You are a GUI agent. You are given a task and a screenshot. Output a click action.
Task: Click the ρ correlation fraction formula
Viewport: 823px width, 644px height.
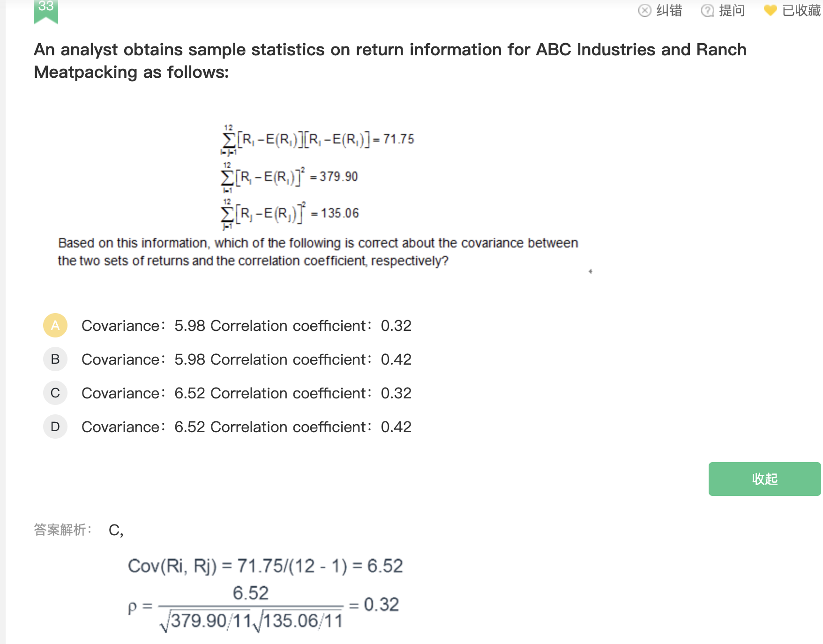pos(263,607)
